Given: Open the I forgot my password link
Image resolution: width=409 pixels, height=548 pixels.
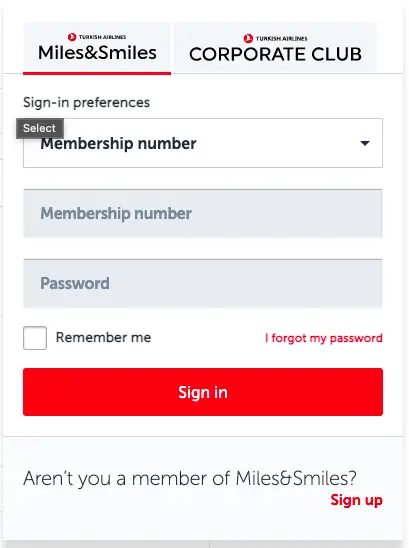Looking at the screenshot, I should [324, 338].
